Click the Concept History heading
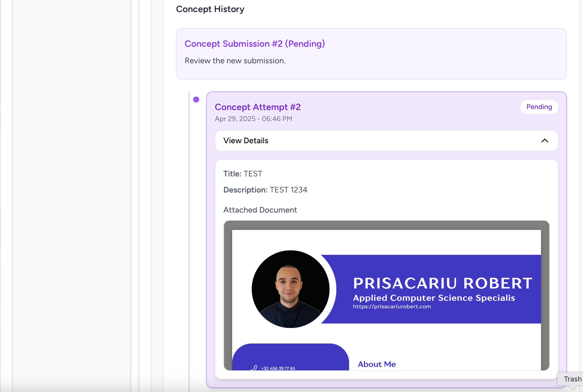 (x=210, y=9)
